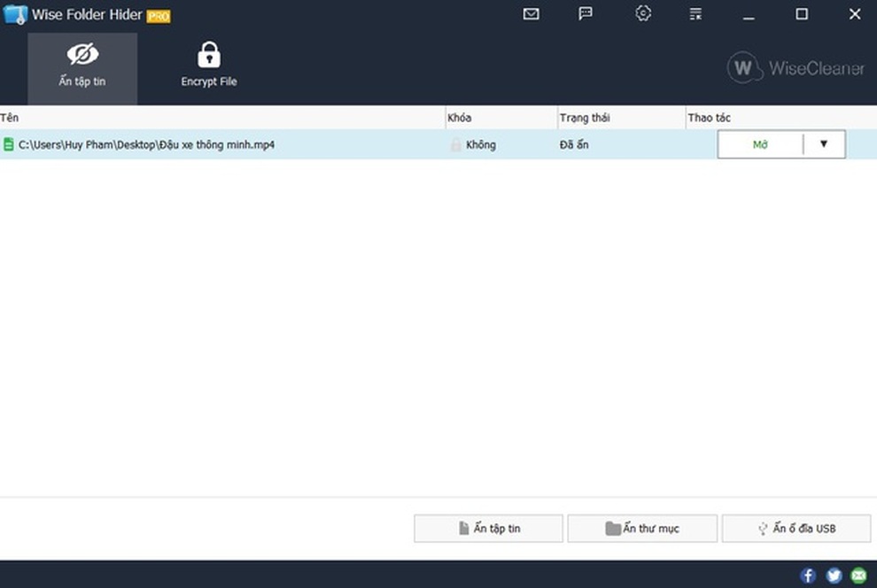Sort list by the Tên column header

(x=222, y=118)
